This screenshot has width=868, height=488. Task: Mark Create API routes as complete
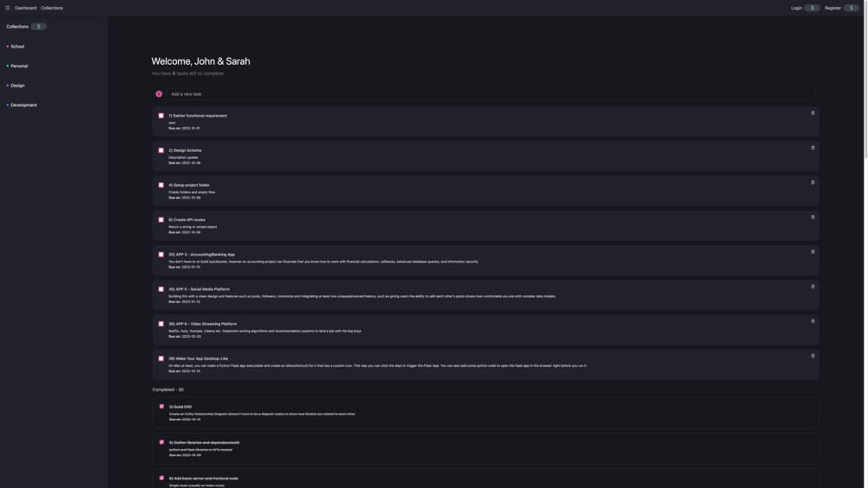click(161, 219)
